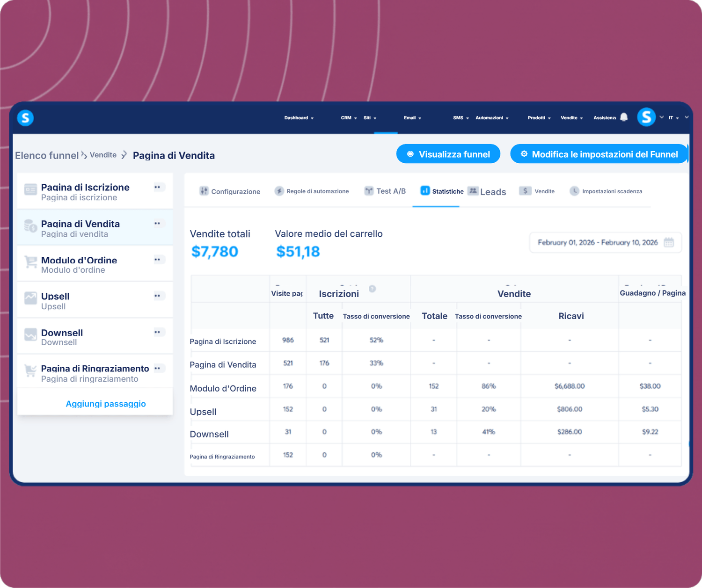The width and height of the screenshot is (702, 588).
Task: Expand the Automazioni dropdown menu
Action: click(492, 118)
